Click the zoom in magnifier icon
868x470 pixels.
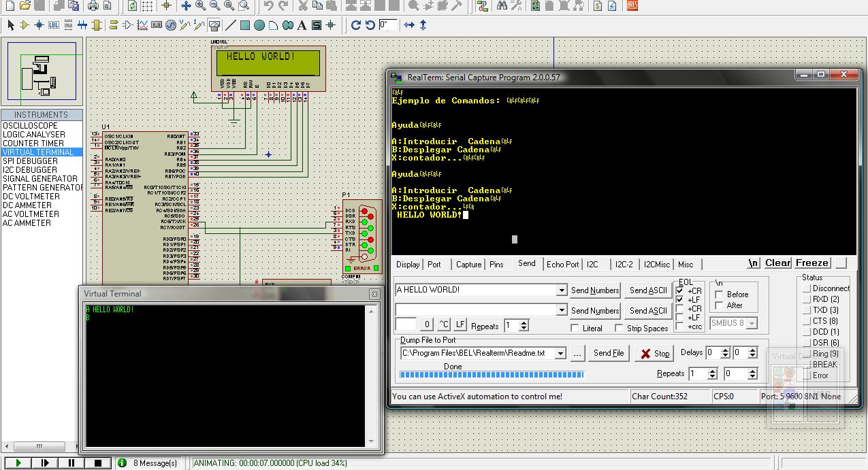pos(200,6)
